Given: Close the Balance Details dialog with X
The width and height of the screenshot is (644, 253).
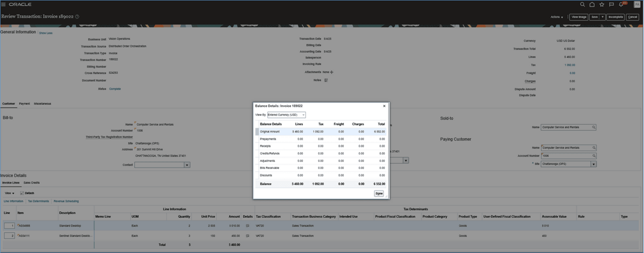Looking at the screenshot, I should pyautogui.click(x=384, y=106).
